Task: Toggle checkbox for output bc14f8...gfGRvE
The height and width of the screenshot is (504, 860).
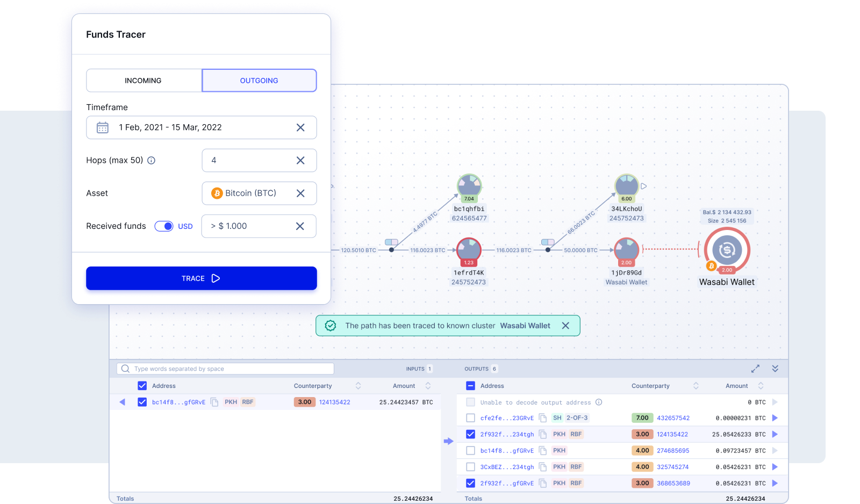Action: pos(470,451)
